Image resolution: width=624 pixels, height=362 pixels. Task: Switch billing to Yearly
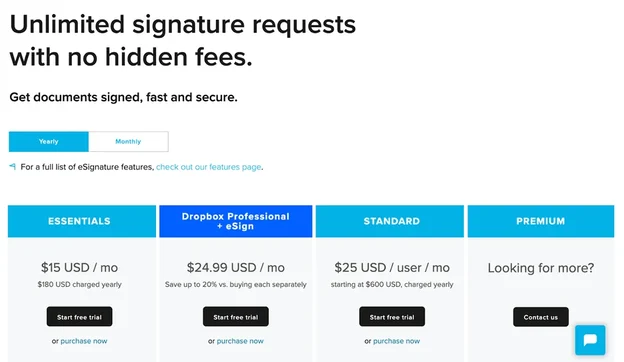click(x=49, y=142)
